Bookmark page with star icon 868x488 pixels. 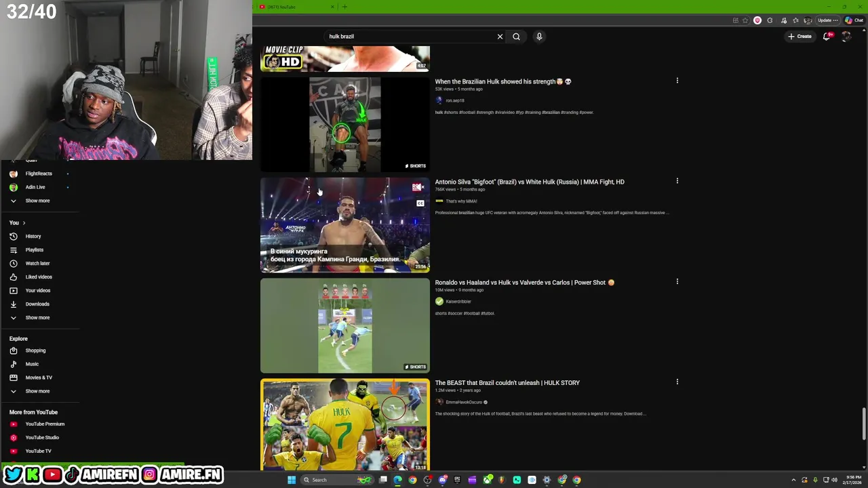click(745, 20)
